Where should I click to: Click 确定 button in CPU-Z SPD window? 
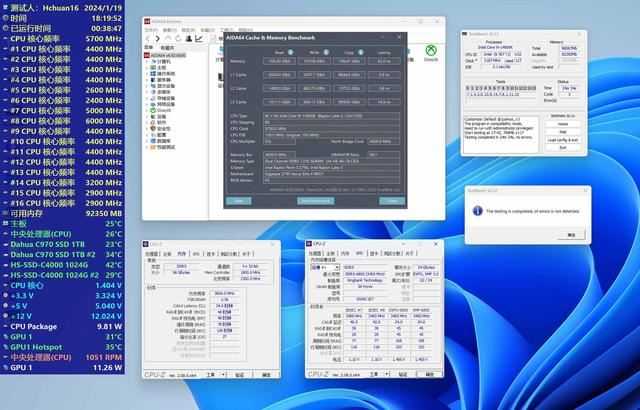[x=430, y=374]
